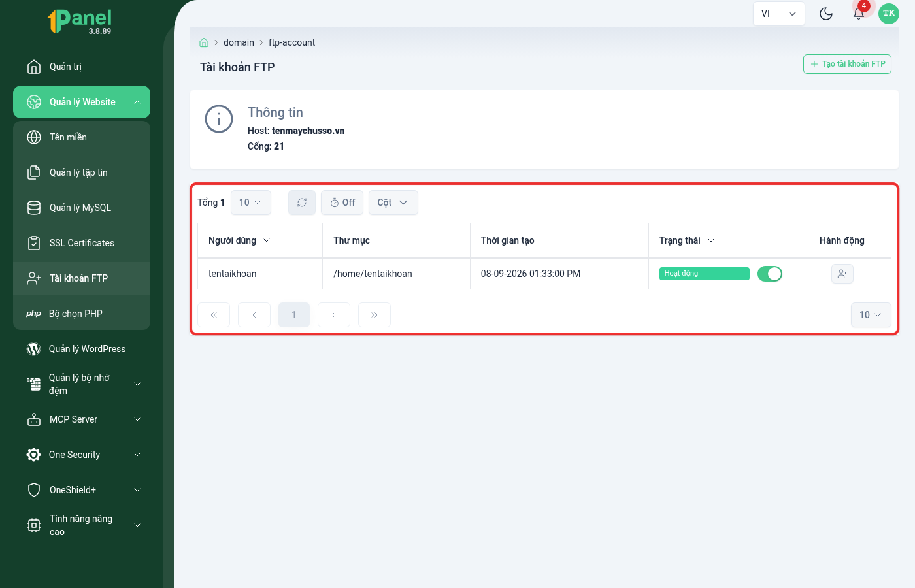Toggle tentaikhoan account active switch
This screenshot has height=588, width=915.
[x=770, y=274]
